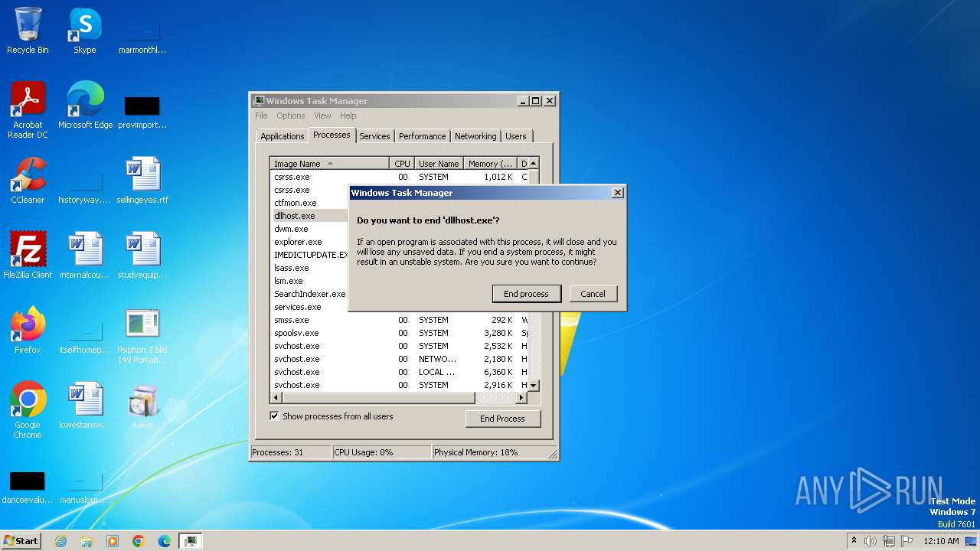Switch to the Users tab
This screenshot has width=980, height=551.
516,136
